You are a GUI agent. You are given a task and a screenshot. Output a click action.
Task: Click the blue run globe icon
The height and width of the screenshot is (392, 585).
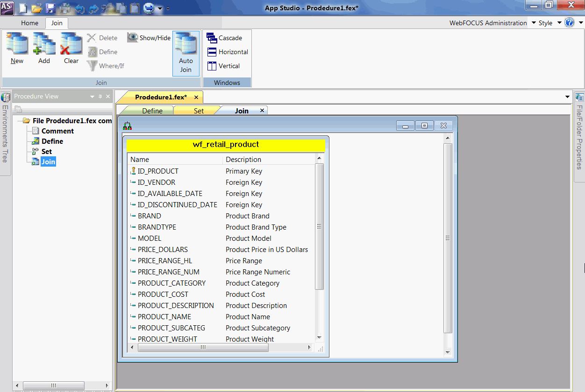pyautogui.click(x=149, y=8)
